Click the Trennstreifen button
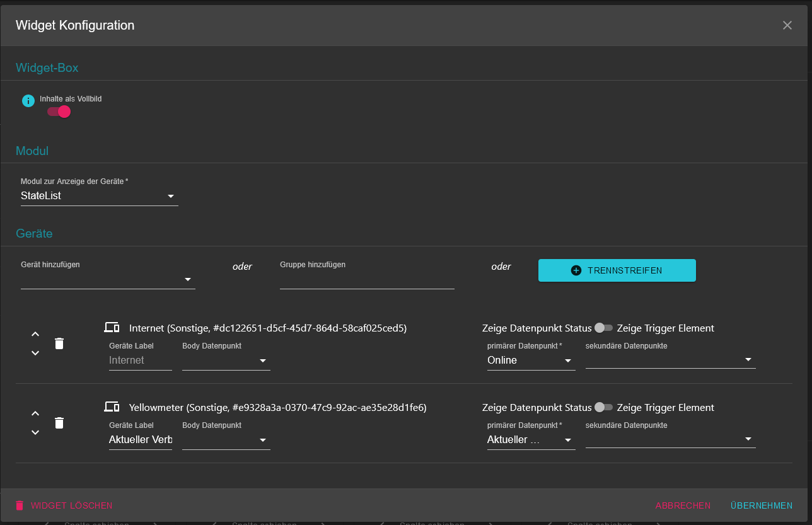This screenshot has height=525, width=812. coord(617,270)
